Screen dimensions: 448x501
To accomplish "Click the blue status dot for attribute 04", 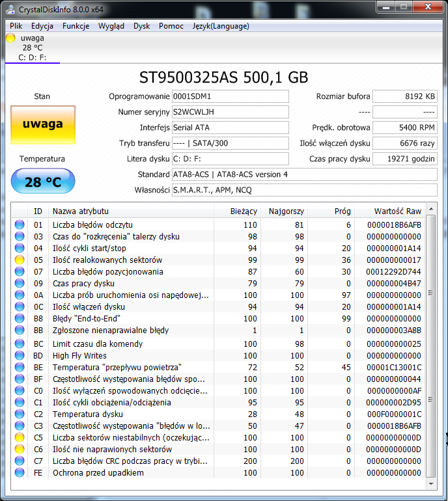I will point(20,249).
